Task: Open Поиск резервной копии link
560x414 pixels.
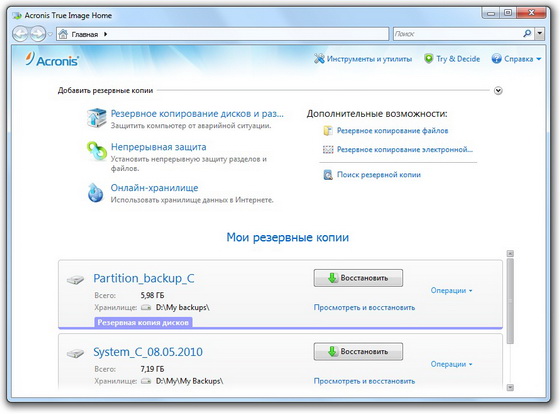Action: click(x=379, y=175)
